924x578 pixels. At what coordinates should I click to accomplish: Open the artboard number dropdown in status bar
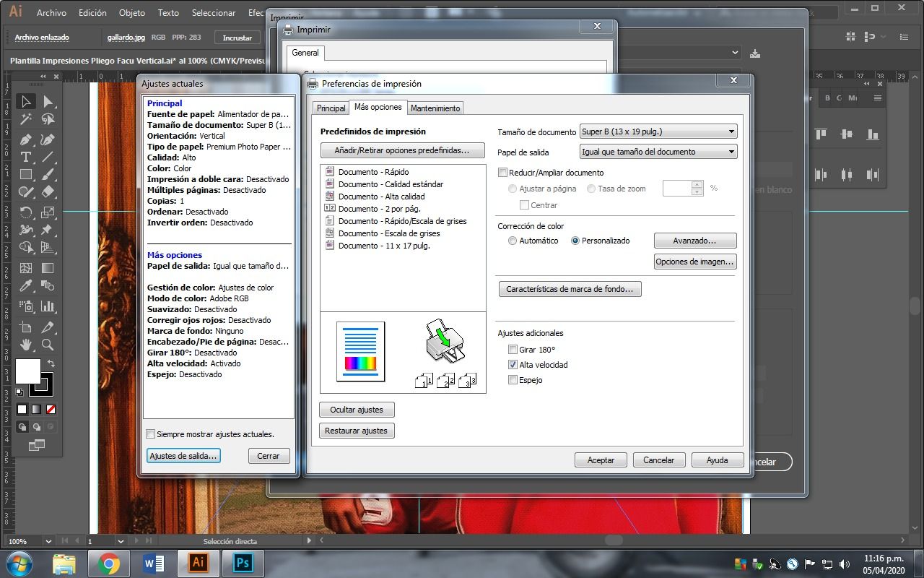[x=120, y=541]
